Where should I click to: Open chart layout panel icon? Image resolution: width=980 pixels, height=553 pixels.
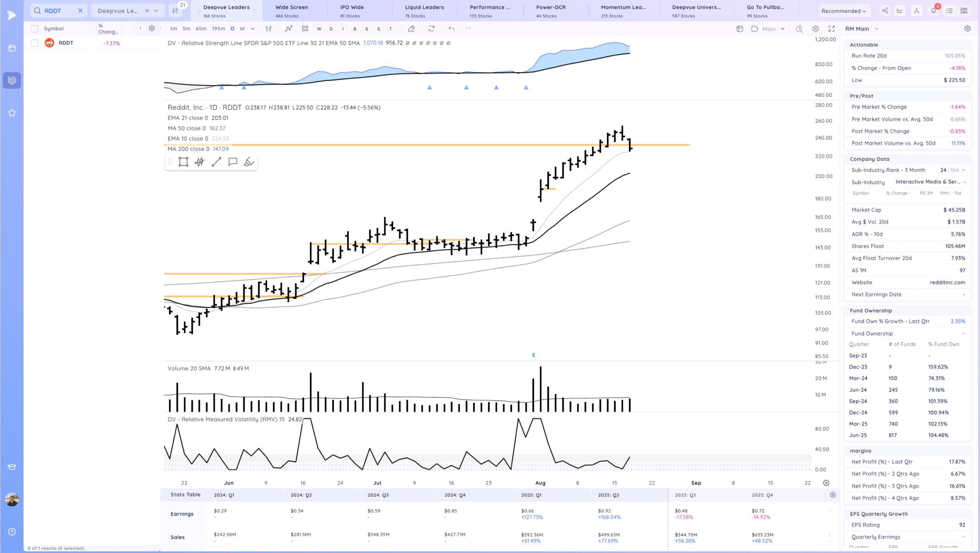[x=740, y=29]
